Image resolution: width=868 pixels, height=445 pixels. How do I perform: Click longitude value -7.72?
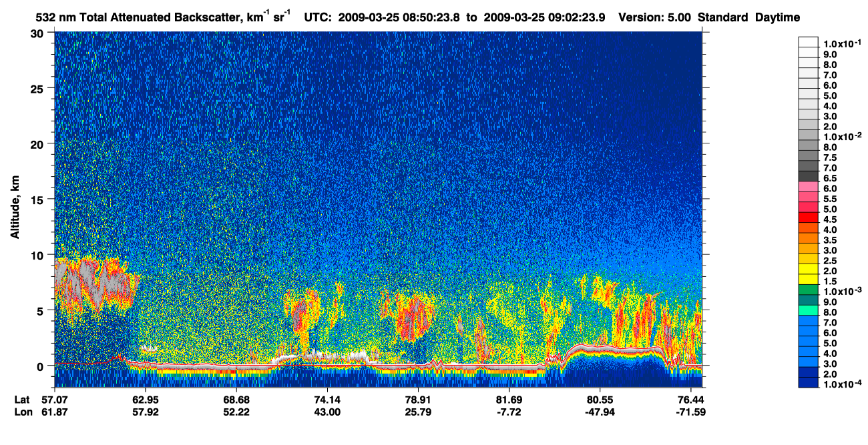[509, 412]
